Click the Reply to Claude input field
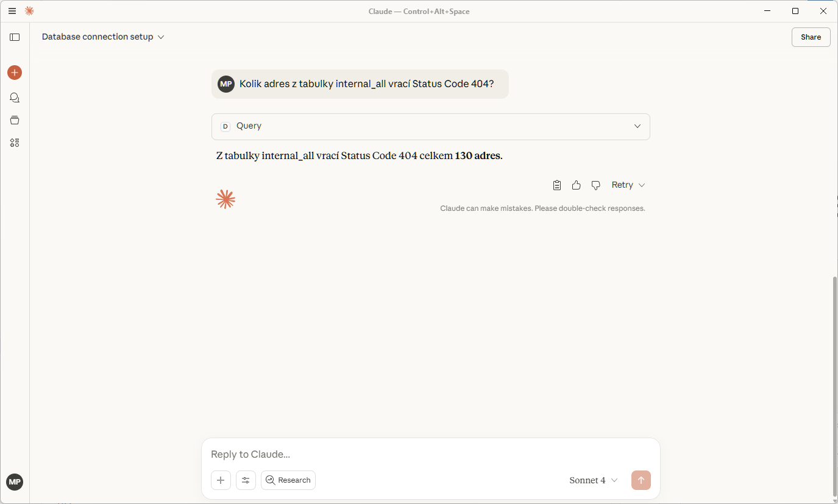Screen dimensions: 838x504 click(430, 455)
